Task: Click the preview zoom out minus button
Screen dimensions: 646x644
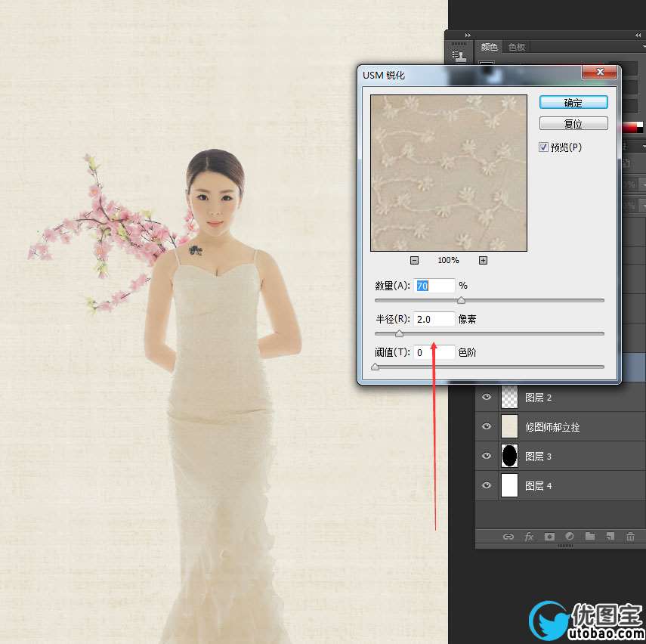Action: point(414,260)
